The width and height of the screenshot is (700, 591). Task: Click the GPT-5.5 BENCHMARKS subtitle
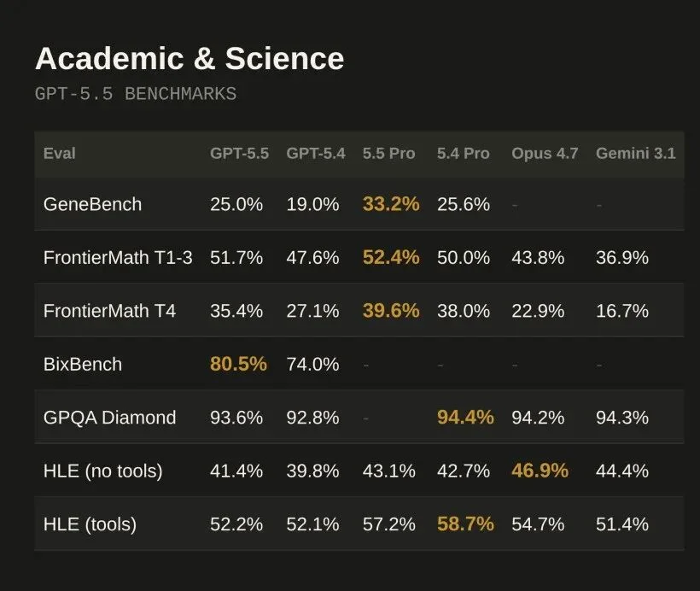coord(135,94)
